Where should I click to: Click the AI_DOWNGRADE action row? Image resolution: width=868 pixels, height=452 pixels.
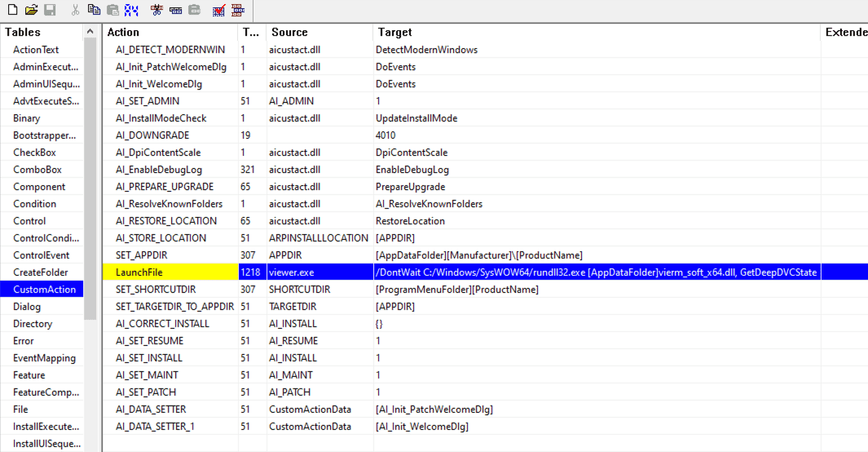pyautogui.click(x=152, y=135)
